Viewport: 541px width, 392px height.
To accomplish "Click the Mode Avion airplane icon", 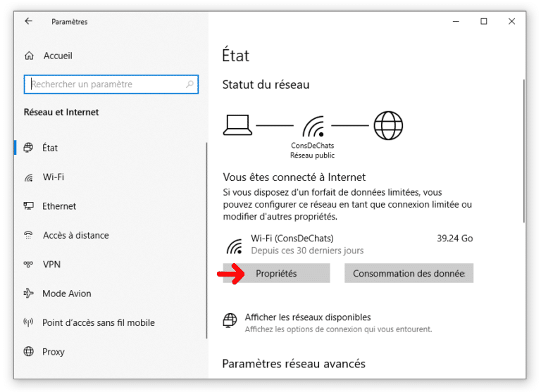I will pos(29,293).
